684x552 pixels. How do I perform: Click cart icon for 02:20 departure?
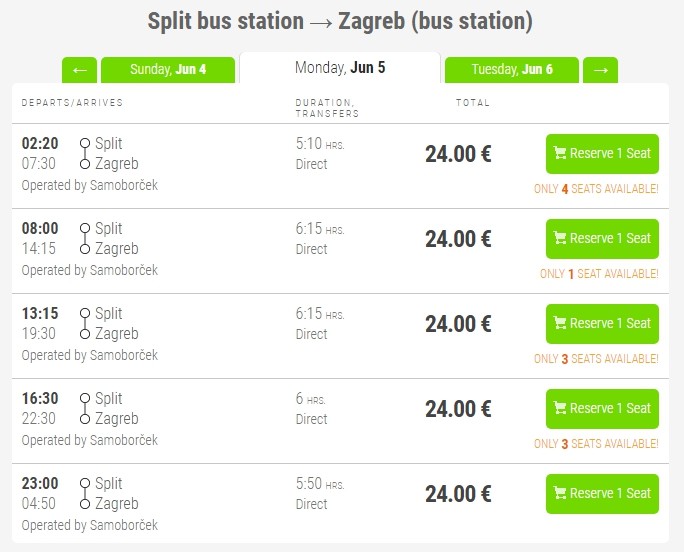click(560, 154)
